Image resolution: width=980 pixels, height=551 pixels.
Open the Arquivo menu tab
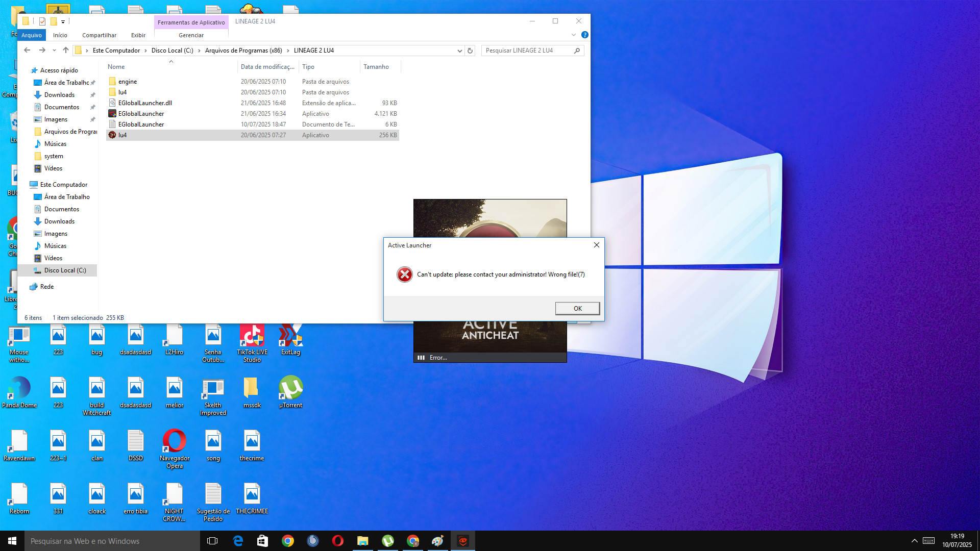click(x=32, y=35)
